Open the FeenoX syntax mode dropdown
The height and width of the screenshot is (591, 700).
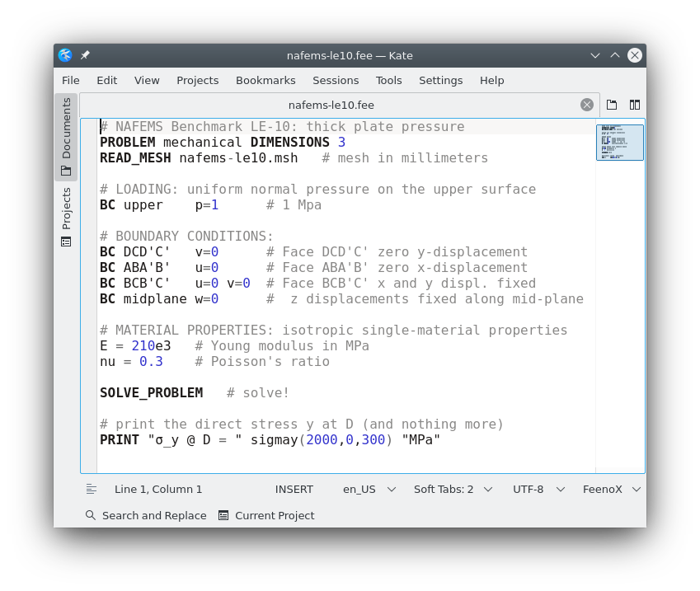[x=611, y=489]
